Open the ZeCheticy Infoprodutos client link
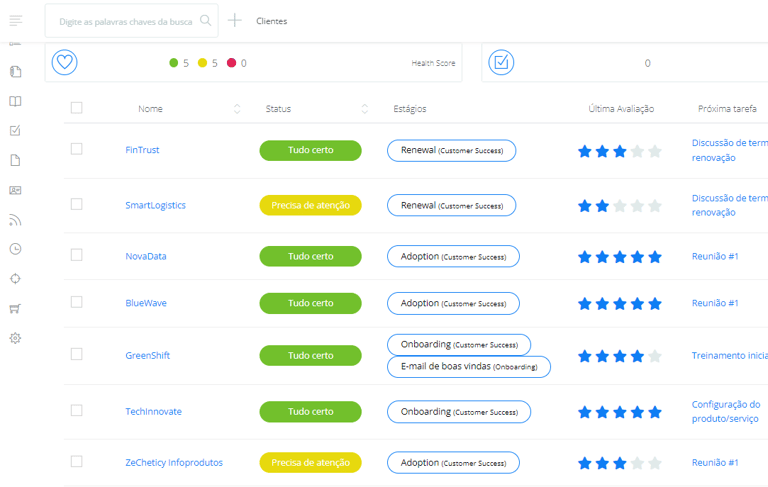 click(x=174, y=463)
